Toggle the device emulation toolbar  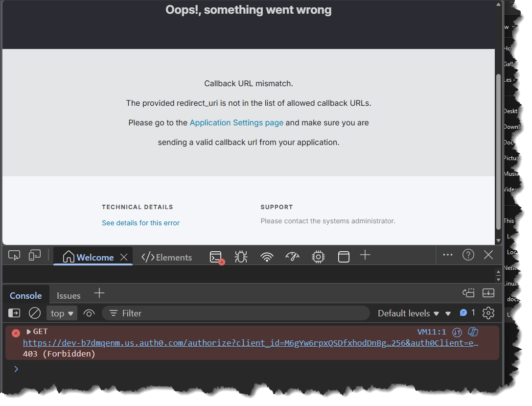[34, 255]
